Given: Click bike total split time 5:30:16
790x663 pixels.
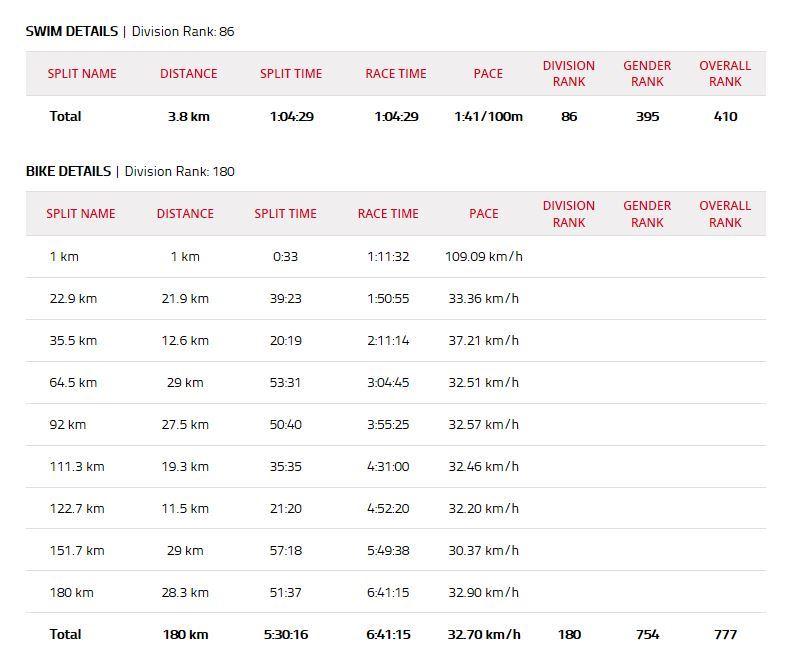Looking at the screenshot, I should coord(286,635).
